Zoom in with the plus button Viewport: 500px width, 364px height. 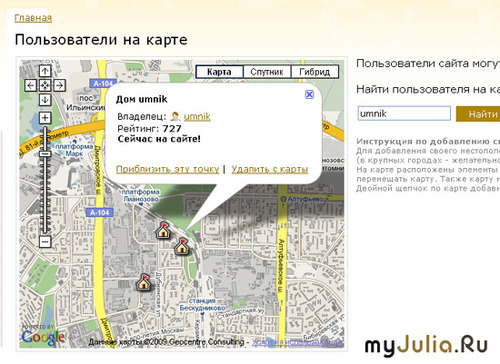pos(45,118)
